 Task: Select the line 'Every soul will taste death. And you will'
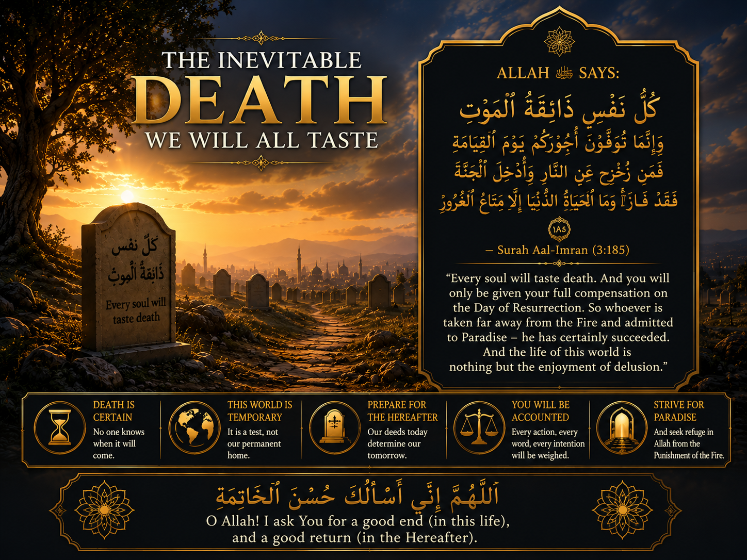(558, 278)
